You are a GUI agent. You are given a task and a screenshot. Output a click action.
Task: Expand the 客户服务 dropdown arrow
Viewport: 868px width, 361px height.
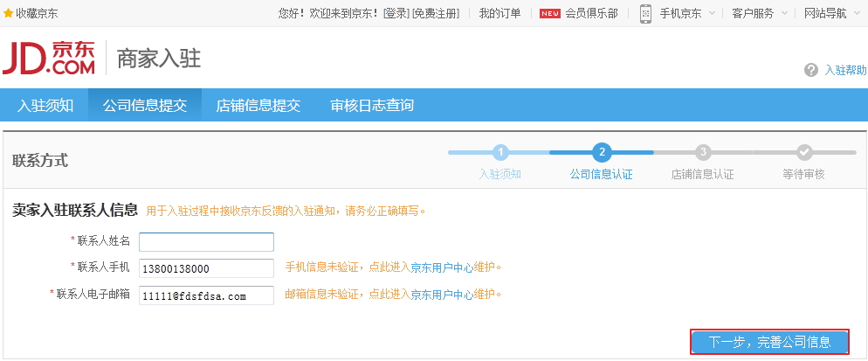(x=784, y=13)
